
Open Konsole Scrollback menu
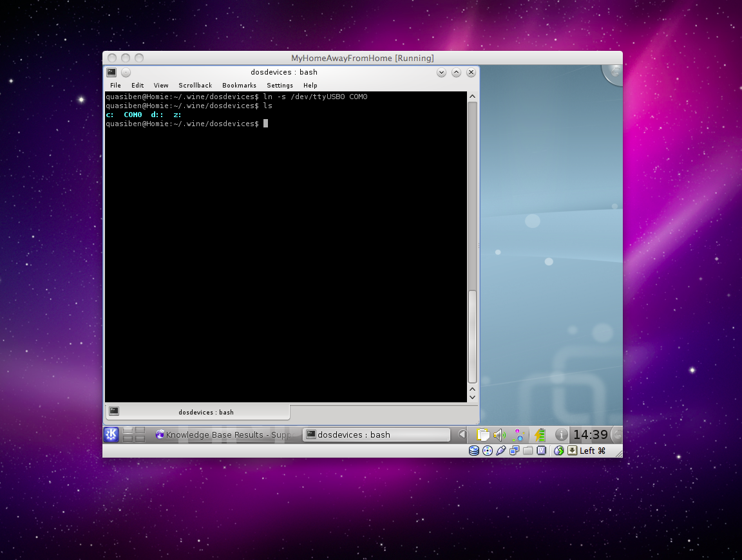point(195,85)
